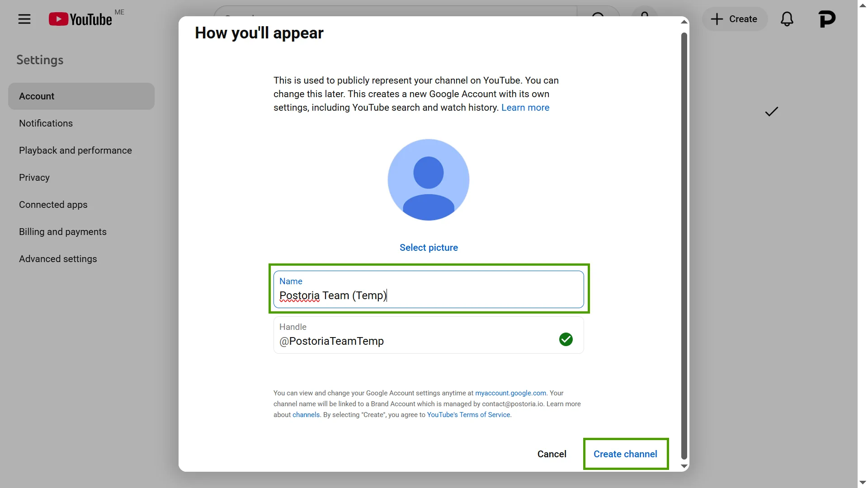The image size is (868, 488).
Task: Click the default profile picture placeholder
Action: 429,179
